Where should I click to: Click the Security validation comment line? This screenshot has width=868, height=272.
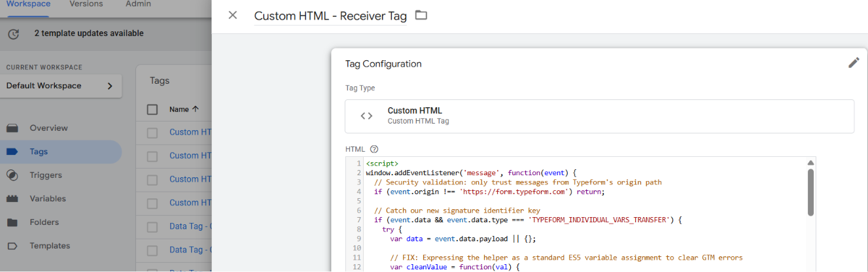coord(518,182)
